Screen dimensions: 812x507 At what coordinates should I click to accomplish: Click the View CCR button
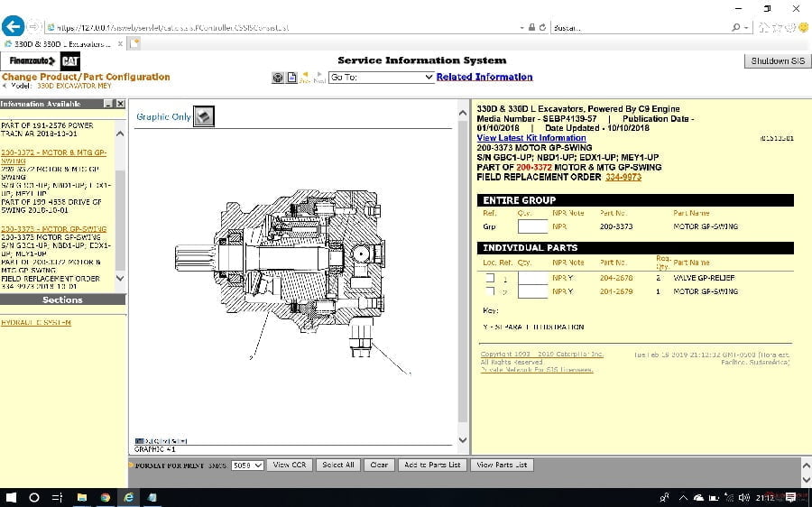tap(290, 466)
